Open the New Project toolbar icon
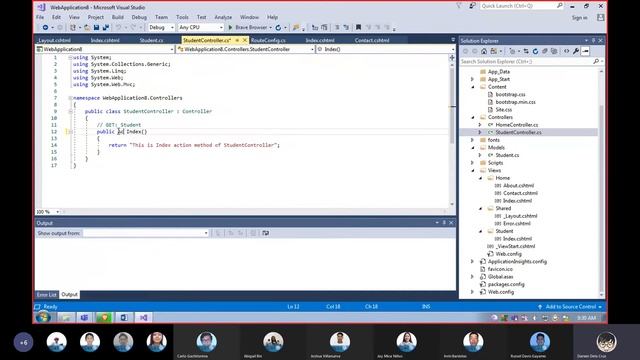The height and width of the screenshot is (360, 640). click(x=73, y=27)
